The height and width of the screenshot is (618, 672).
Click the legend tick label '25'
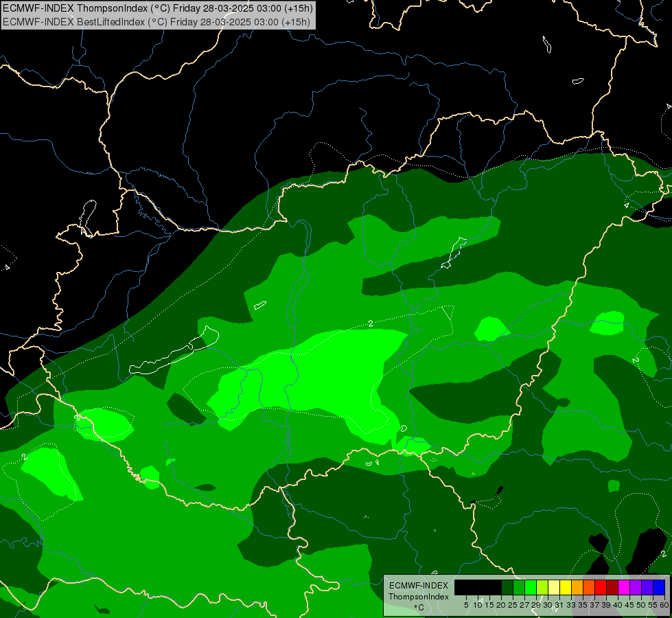(x=513, y=605)
